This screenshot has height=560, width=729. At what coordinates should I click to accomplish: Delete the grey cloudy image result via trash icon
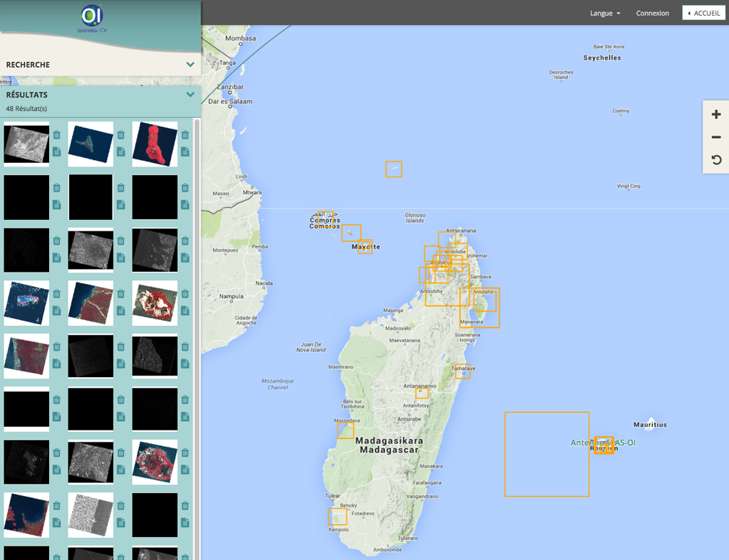click(x=57, y=134)
